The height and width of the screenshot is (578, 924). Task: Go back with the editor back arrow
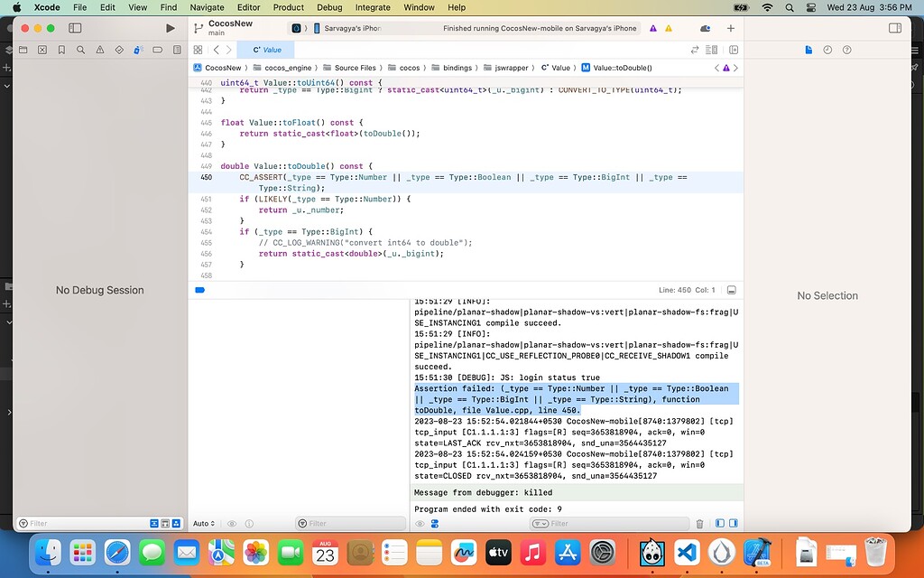[217, 50]
